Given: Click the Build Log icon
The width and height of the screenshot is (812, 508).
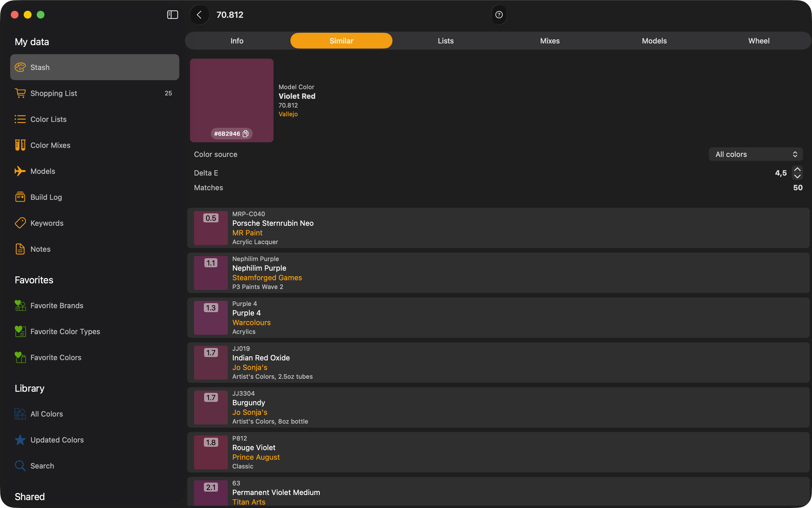Looking at the screenshot, I should [x=20, y=197].
